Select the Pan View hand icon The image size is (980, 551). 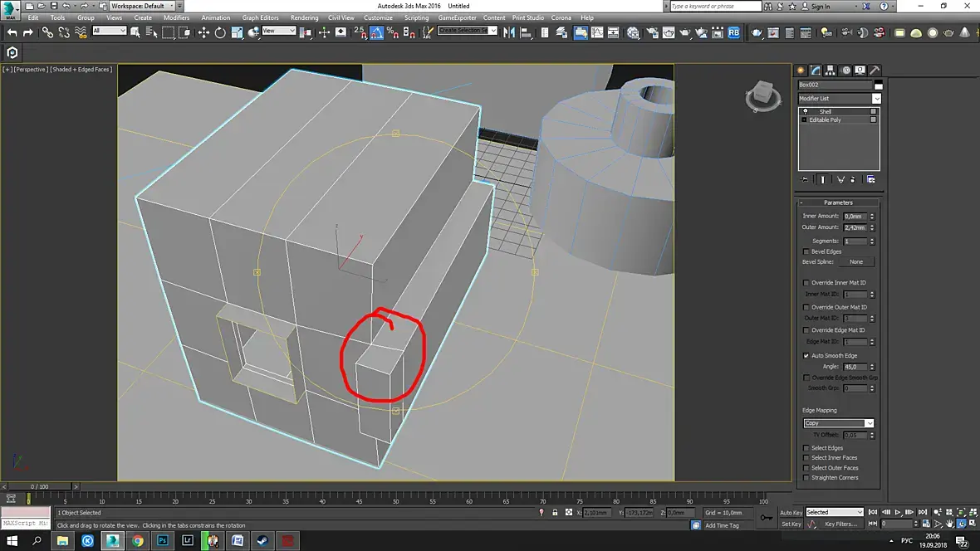coord(949,524)
